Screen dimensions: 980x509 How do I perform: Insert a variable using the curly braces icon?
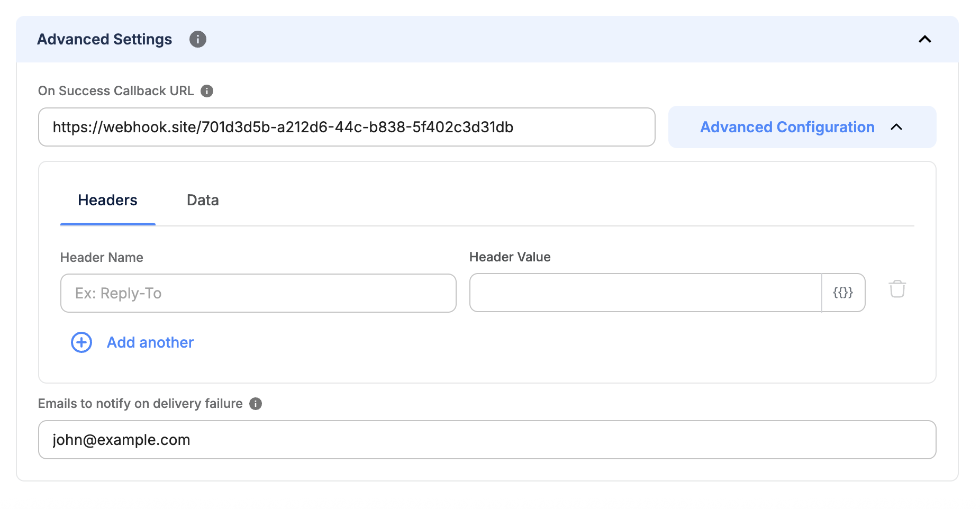[x=843, y=293]
